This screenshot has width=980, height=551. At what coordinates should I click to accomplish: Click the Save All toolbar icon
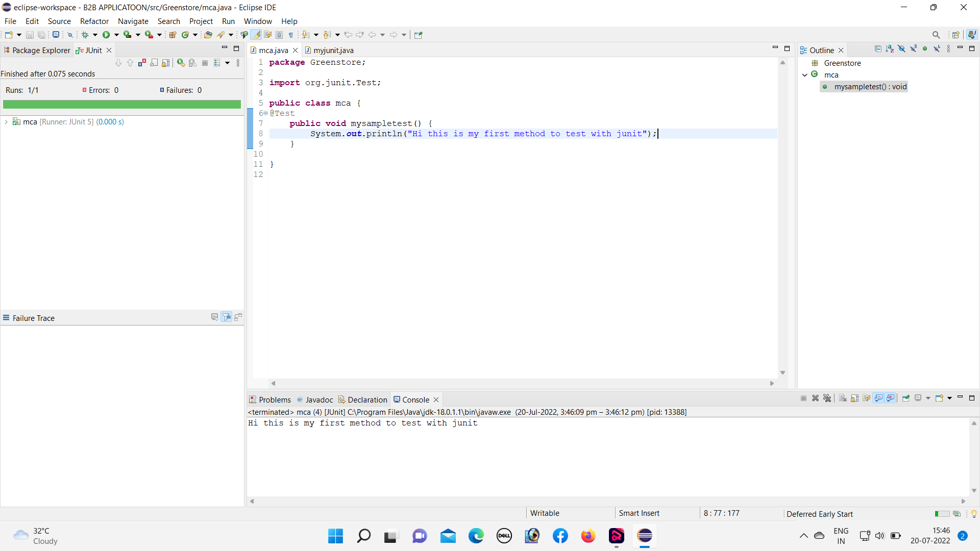click(42, 35)
